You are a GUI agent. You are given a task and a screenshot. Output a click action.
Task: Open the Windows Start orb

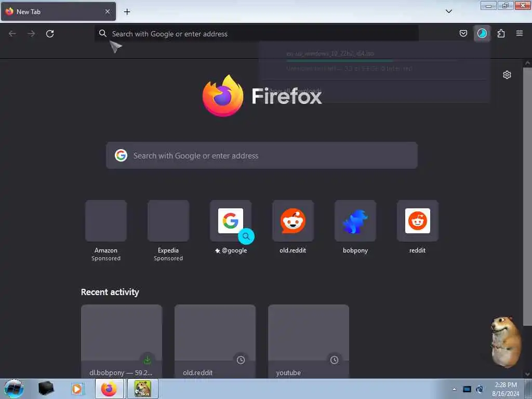click(14, 389)
